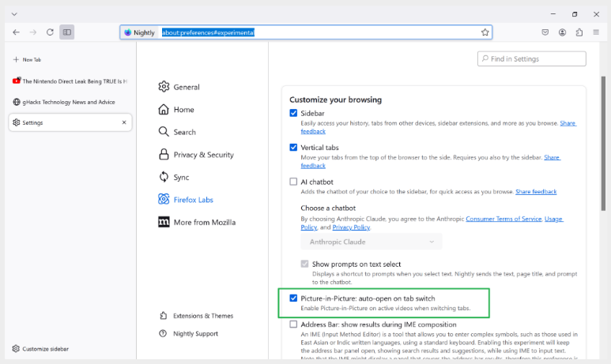Open Consumer Terms of Service link
Image resolution: width=611 pixels, height=364 pixels.
coord(504,219)
